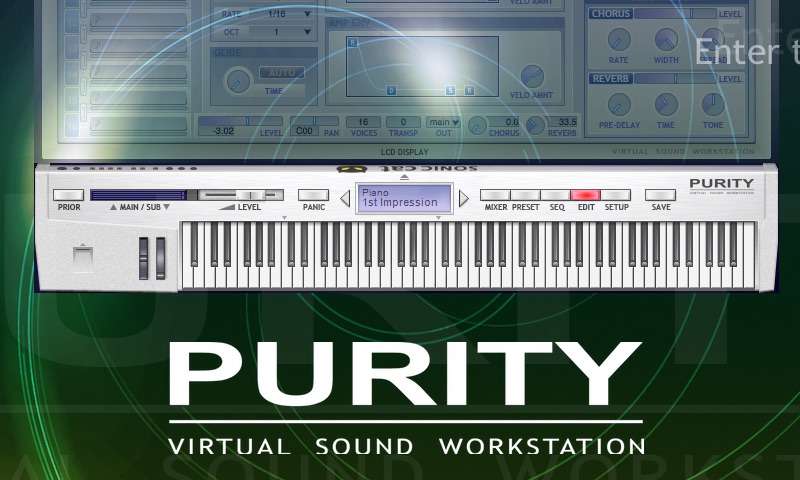The height and width of the screenshot is (480, 800).
Task: Click the square button left of the wheels
Action: tap(83, 259)
